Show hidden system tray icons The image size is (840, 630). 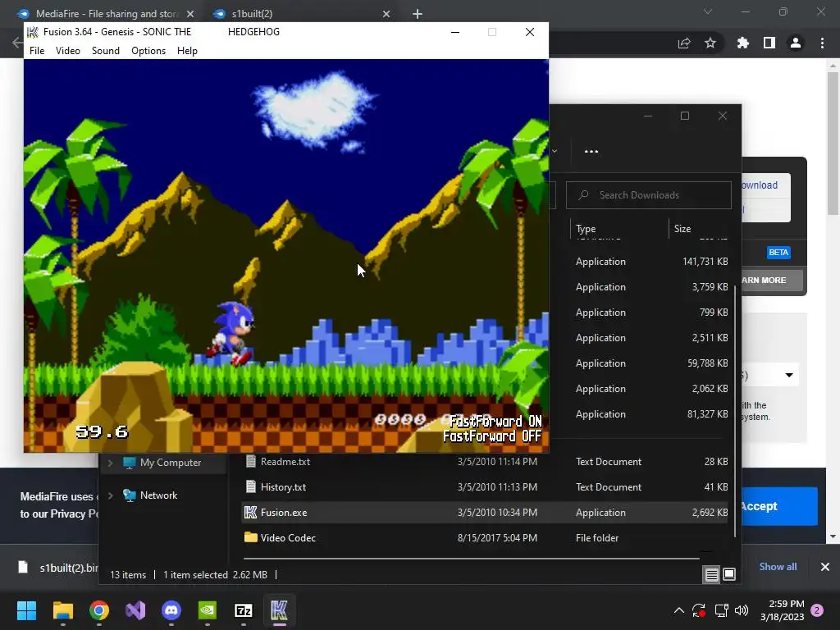click(678, 610)
